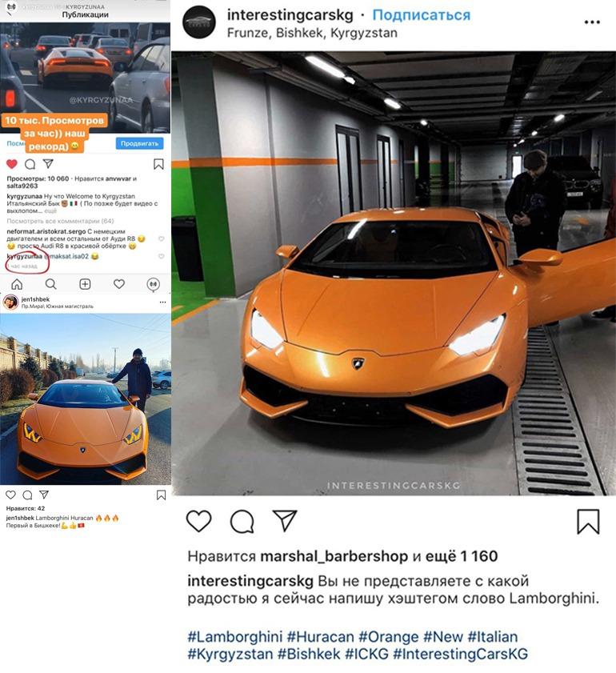This screenshot has width=616, height=673.
Task: Open the #Lamborghini hashtag link
Action: 235,636
